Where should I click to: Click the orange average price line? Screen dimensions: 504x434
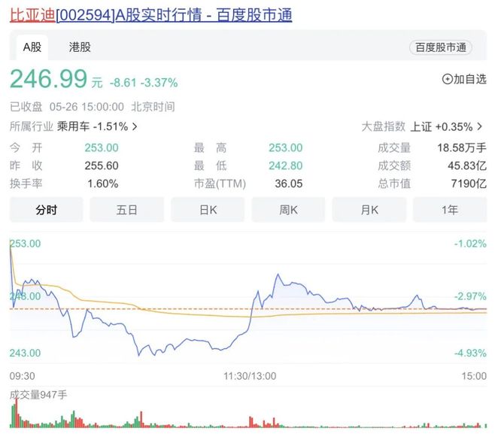pos(188,316)
